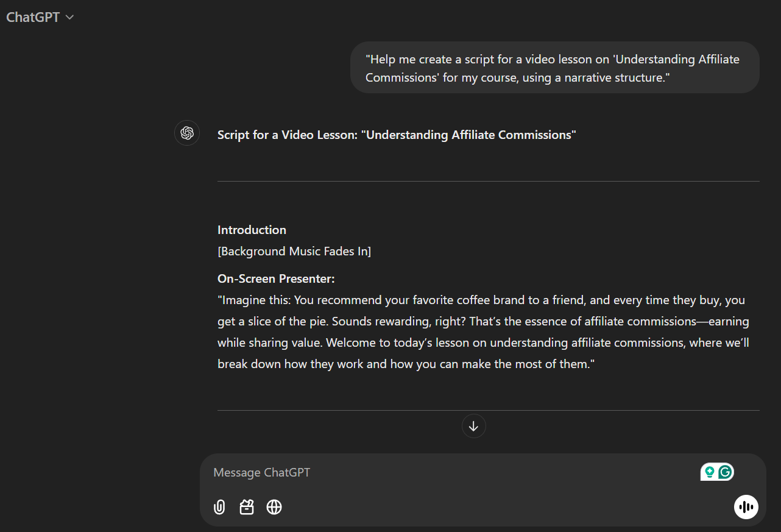781x532 pixels.
Task: Click the user prompt message bubble
Action: coord(555,68)
